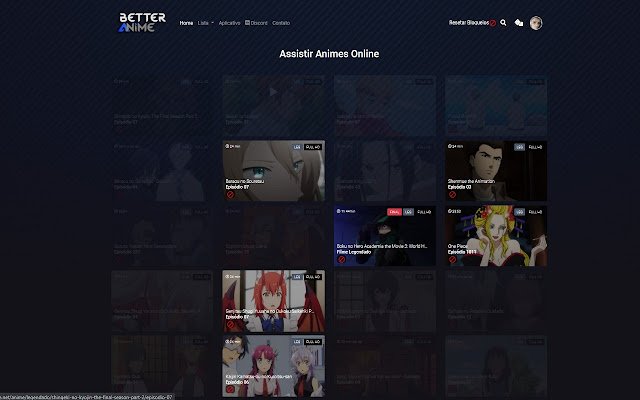Open Sasaou no Soureau Episódio 07 thumbnail
The width and height of the screenshot is (640, 400).
pos(274,171)
